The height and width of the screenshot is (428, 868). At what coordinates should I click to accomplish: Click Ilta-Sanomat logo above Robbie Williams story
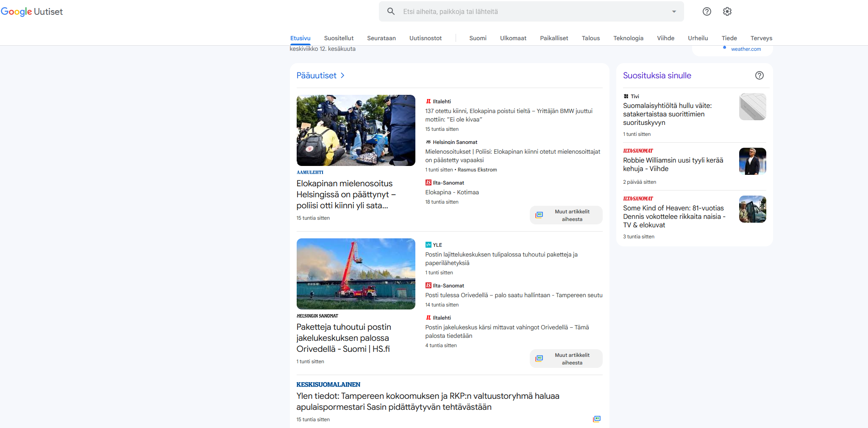638,151
